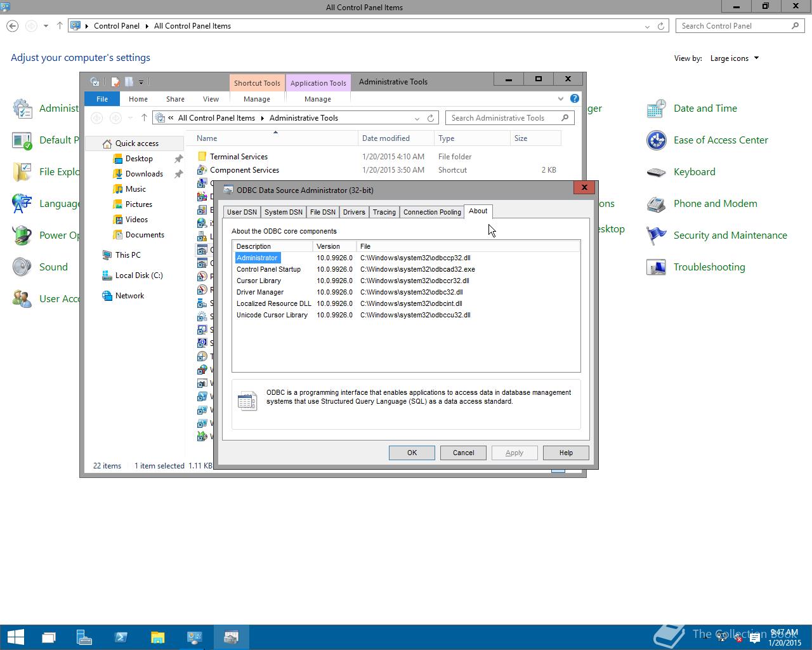Open Share ribbon tab in Administrative Tools
Image resolution: width=812 pixels, height=650 pixels.
(175, 99)
